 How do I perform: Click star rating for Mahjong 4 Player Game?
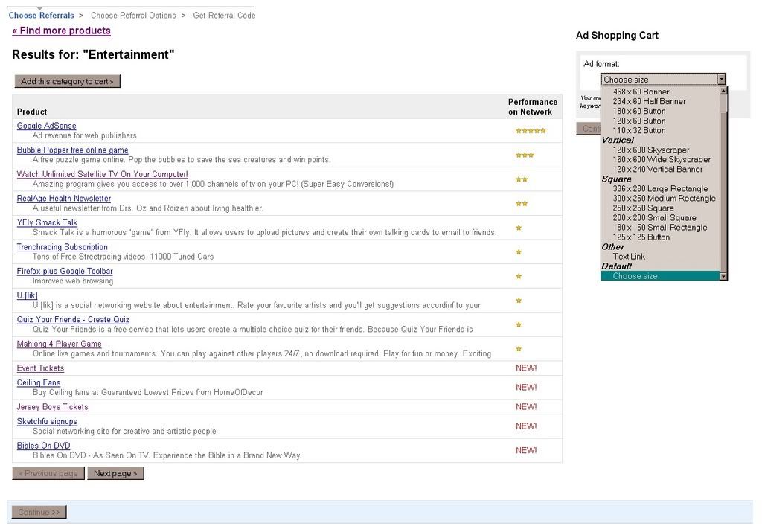519,349
